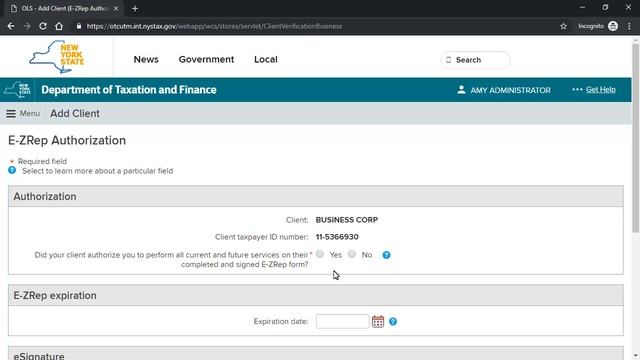Viewport: 640px width, 360px height.
Task: Open browser home page icon
Action: pos(59,26)
